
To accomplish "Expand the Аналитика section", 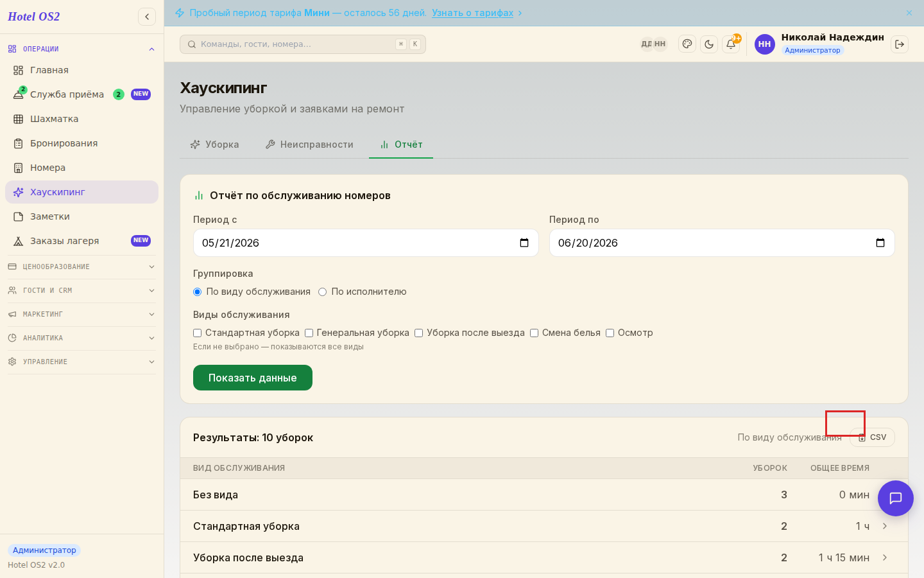I will (81, 338).
